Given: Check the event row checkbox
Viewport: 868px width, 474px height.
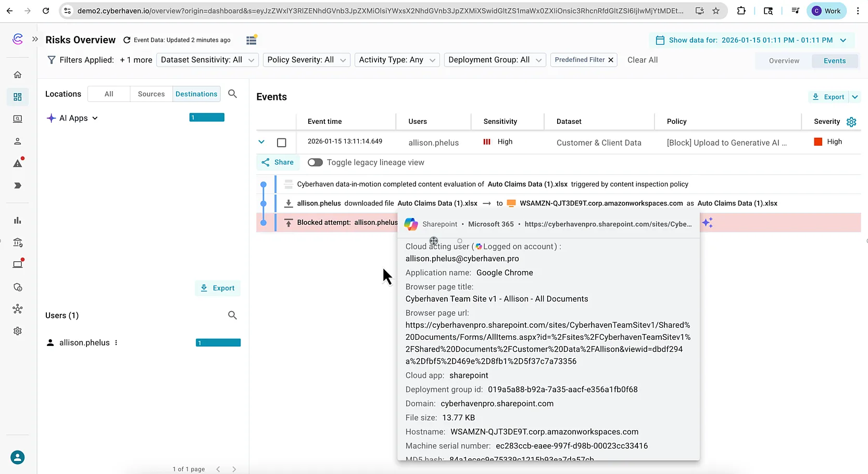Looking at the screenshot, I should [282, 143].
